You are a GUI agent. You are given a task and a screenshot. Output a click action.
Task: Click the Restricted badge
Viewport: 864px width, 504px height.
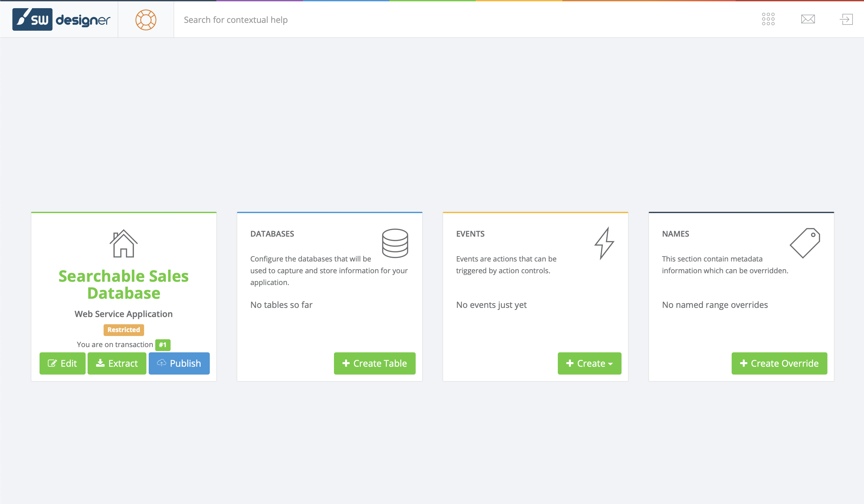pos(124,330)
